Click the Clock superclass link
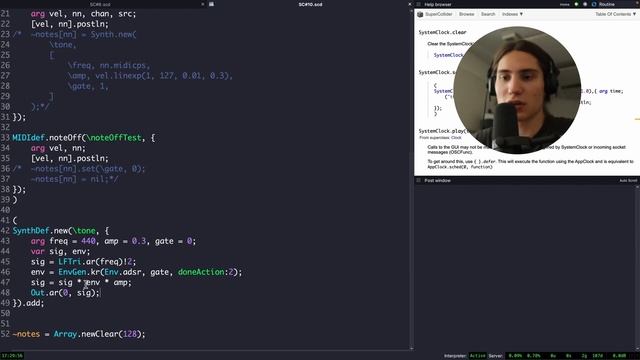Viewport: 640px width, 360px height. (456, 138)
